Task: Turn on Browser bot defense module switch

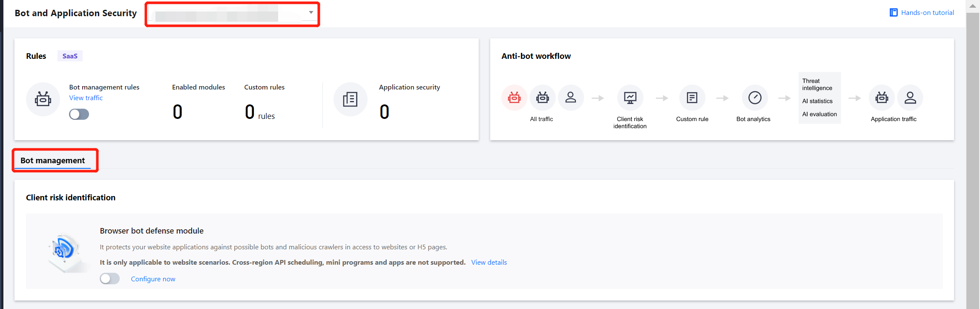Action: pyautogui.click(x=109, y=279)
